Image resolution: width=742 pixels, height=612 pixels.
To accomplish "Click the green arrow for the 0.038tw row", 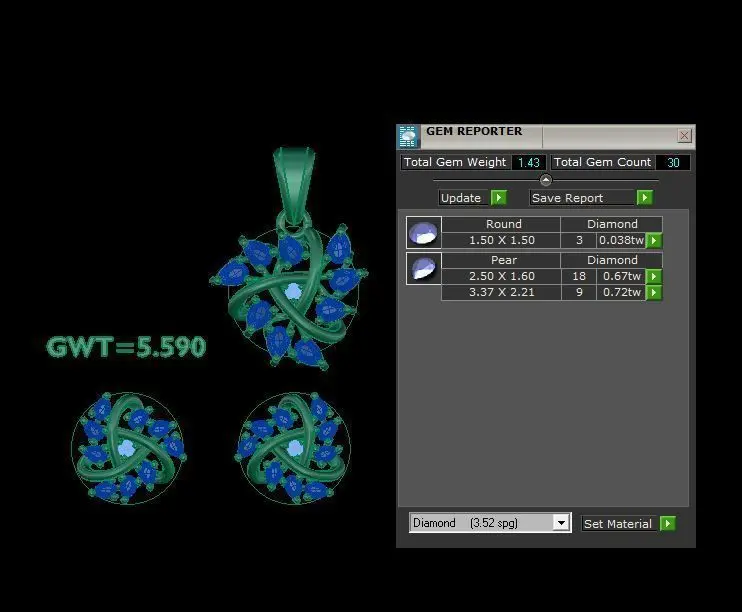I will (654, 240).
